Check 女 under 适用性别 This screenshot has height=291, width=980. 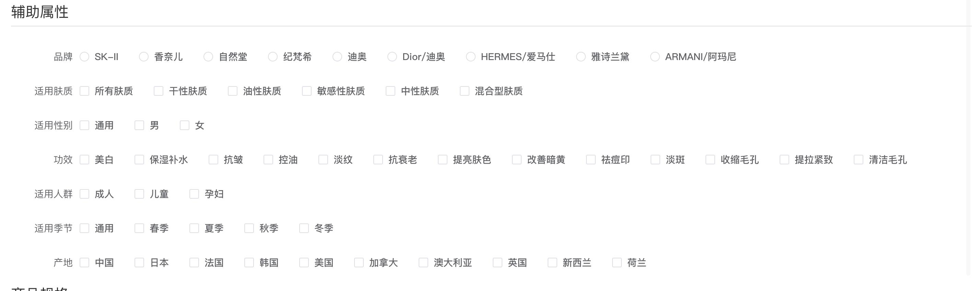pos(185,125)
